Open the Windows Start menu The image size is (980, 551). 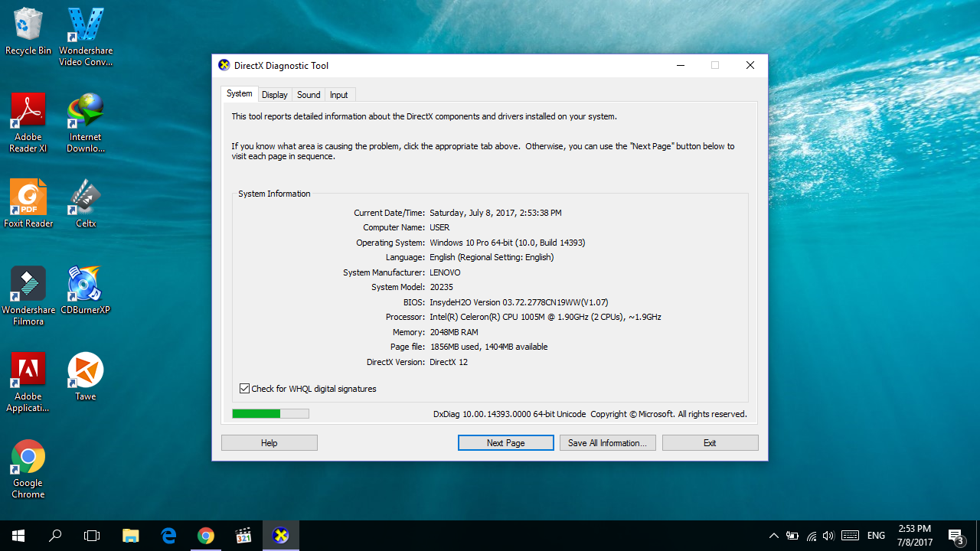[x=18, y=536]
